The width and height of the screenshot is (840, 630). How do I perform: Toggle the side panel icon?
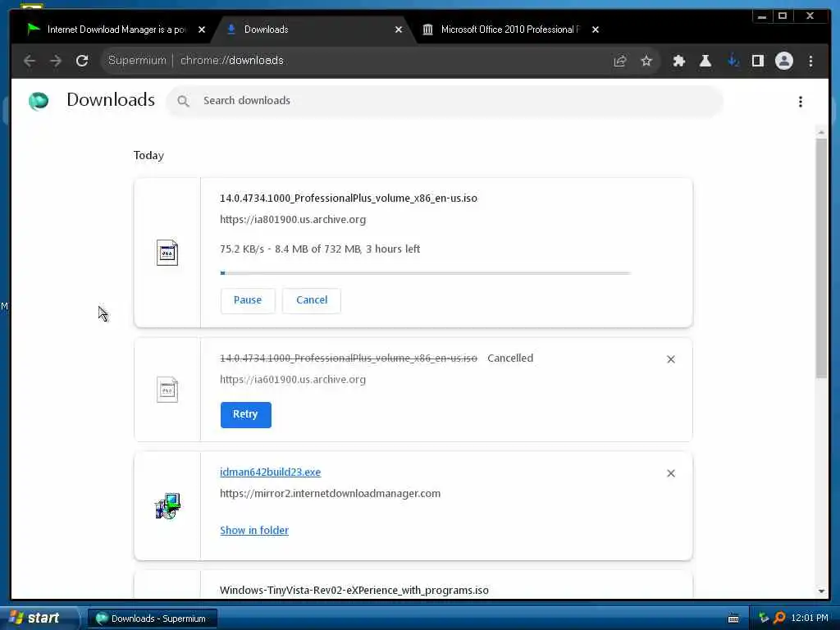757,61
